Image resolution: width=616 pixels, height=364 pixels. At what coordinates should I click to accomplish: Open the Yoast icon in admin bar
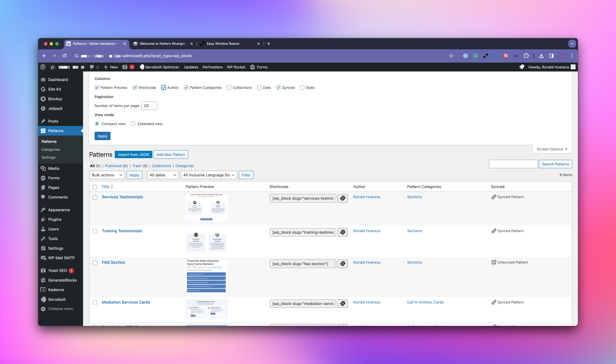[x=125, y=67]
